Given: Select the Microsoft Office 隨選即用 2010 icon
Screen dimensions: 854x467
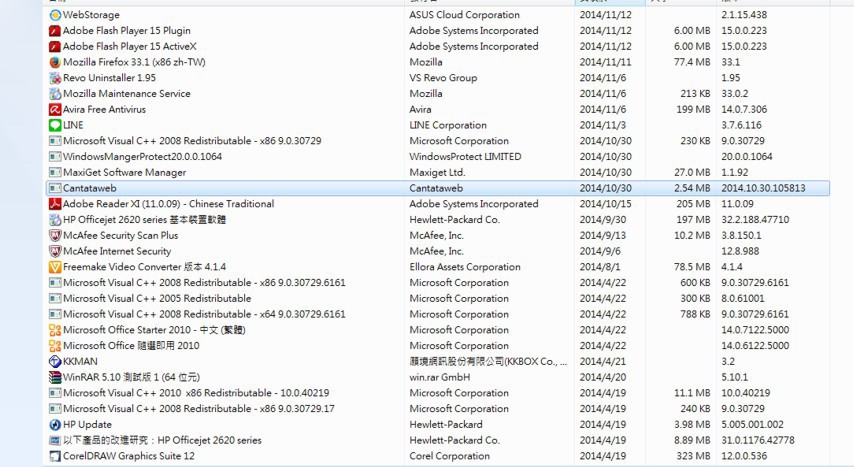Looking at the screenshot, I should point(55,345).
